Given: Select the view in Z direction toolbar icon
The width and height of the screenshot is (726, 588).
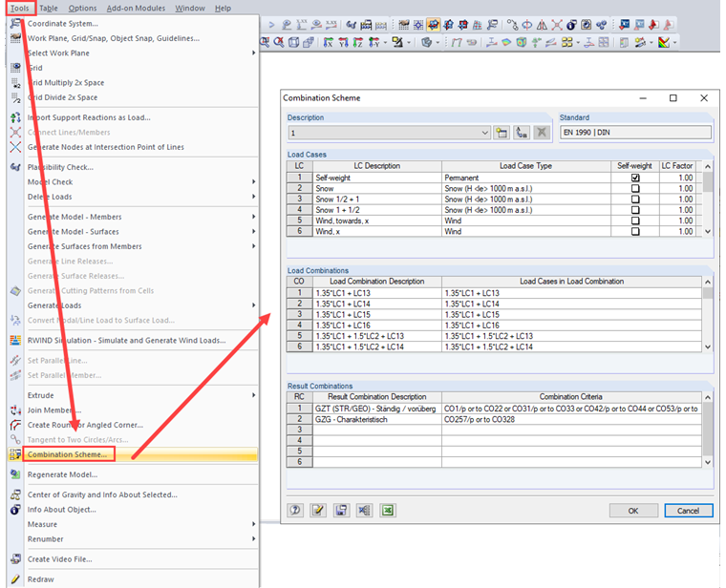Looking at the screenshot, I should pyautogui.click(x=358, y=43).
